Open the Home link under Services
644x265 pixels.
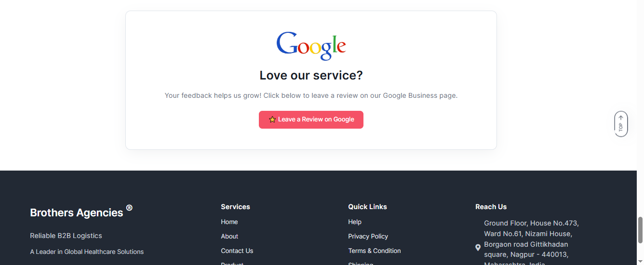tap(229, 222)
